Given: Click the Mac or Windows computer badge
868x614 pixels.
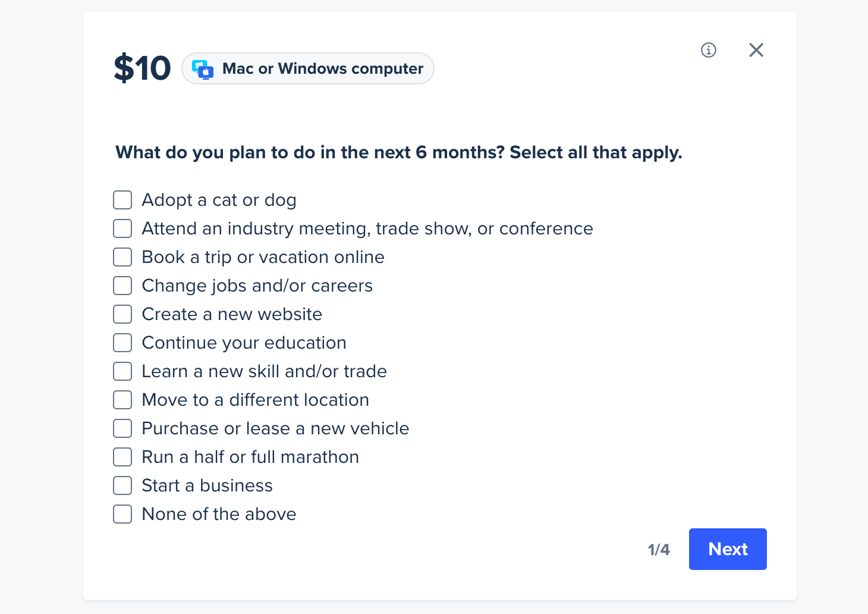Looking at the screenshot, I should pos(308,68).
